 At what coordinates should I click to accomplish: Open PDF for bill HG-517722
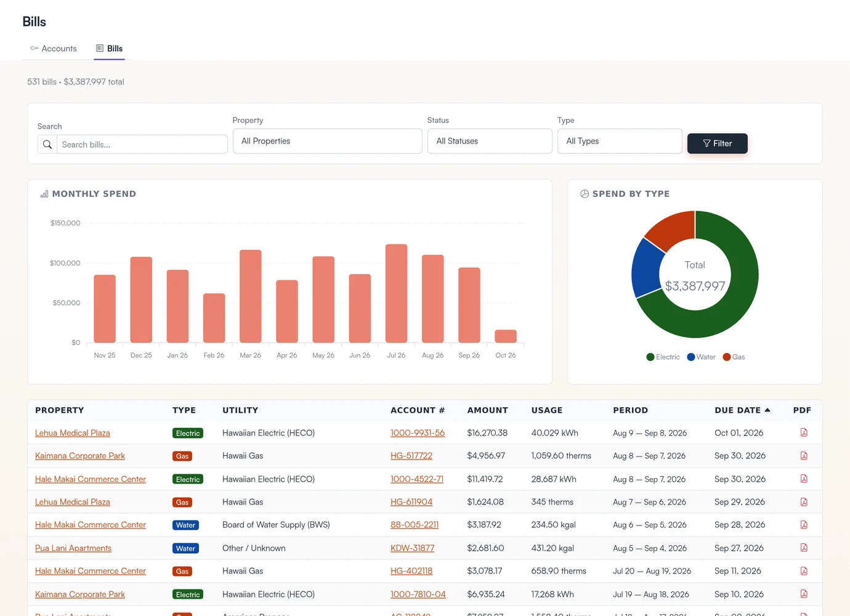804,456
